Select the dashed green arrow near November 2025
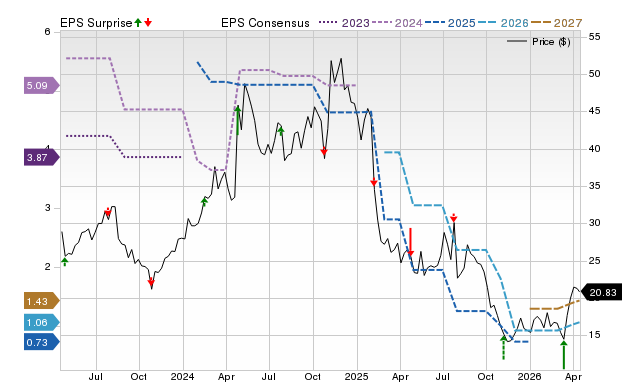The image size is (640, 382). [504, 348]
